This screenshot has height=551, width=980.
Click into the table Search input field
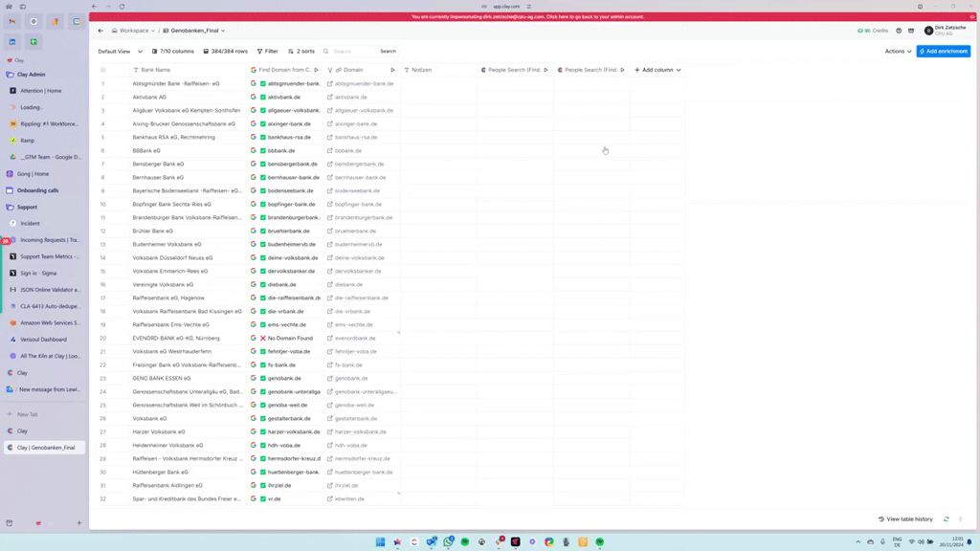click(x=353, y=52)
